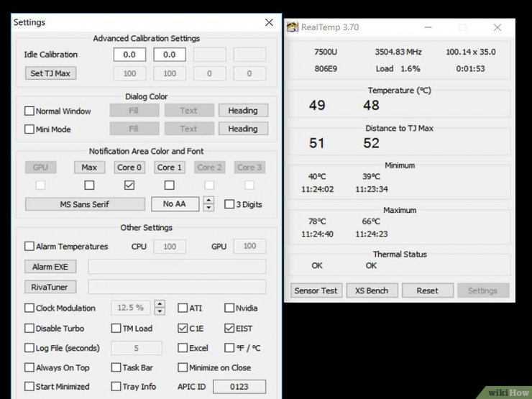Screen dimensions: 532x399
Task: Close the Settings dialog
Action: (269, 22)
